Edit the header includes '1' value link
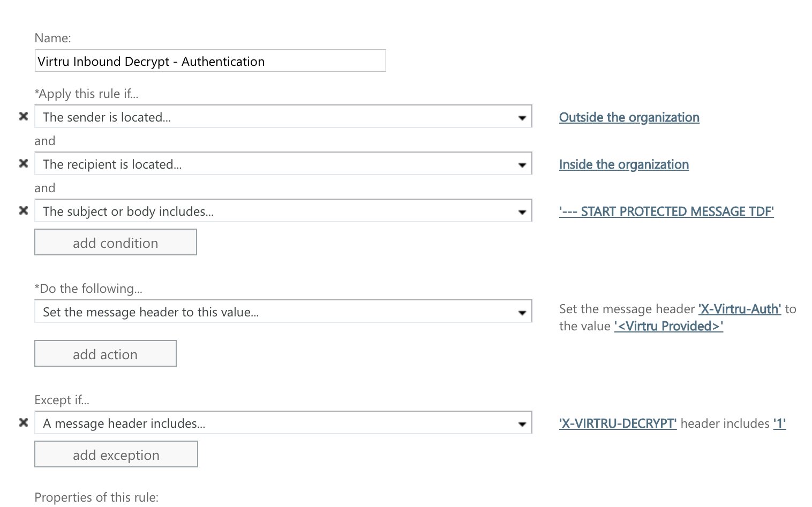 click(x=779, y=423)
